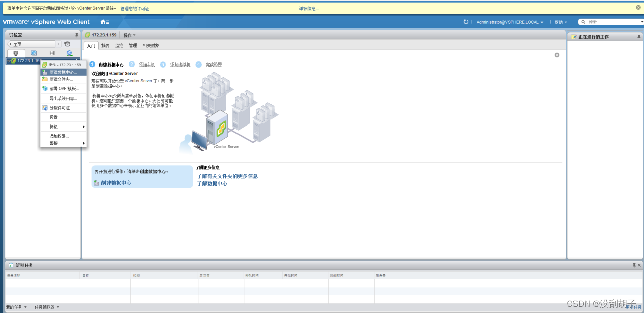Screen dimensions: 644x313
Task: Expand the 标记 submenu
Action: point(63,127)
